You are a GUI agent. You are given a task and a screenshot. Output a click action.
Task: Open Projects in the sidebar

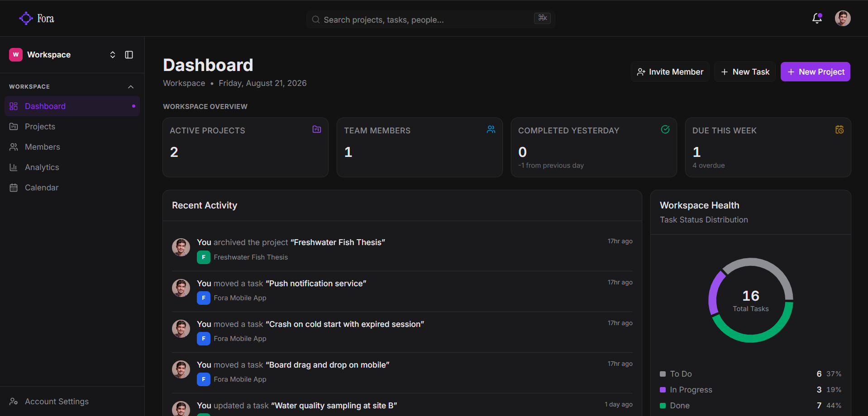[72, 127]
